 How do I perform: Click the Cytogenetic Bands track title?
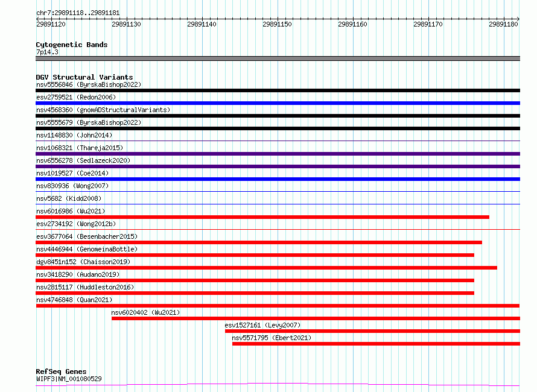click(x=72, y=45)
